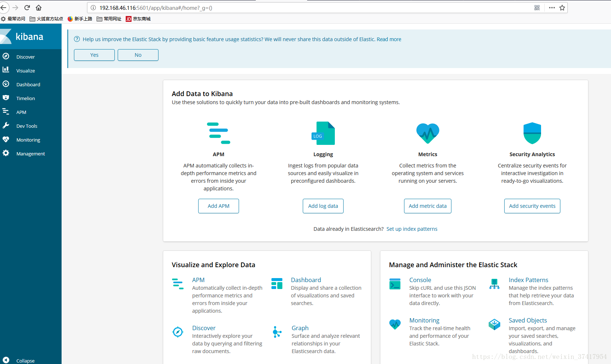The height and width of the screenshot is (364, 611).
Task: Click the Kibana logo icon
Action: [x=6, y=36]
